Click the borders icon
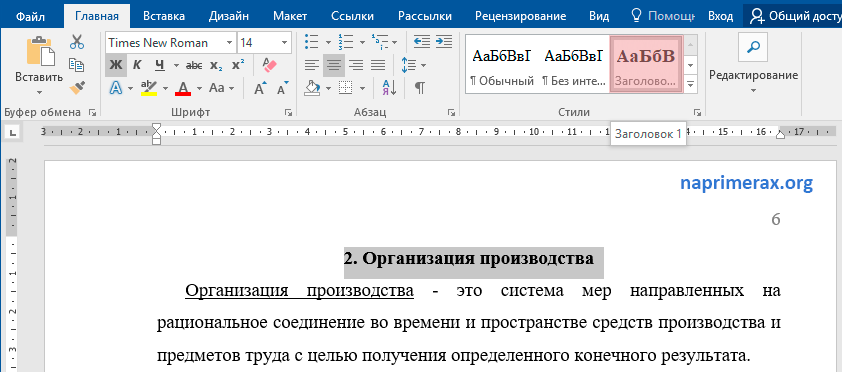The width and height of the screenshot is (842, 372). point(346,88)
